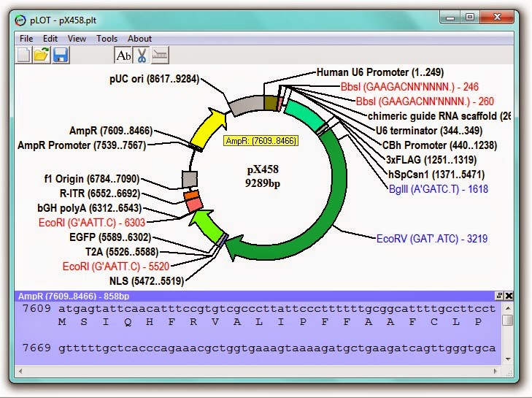Image resolution: width=532 pixels, height=398 pixels.
Task: Click the sequence line starting at 7669
Action: [259, 348]
